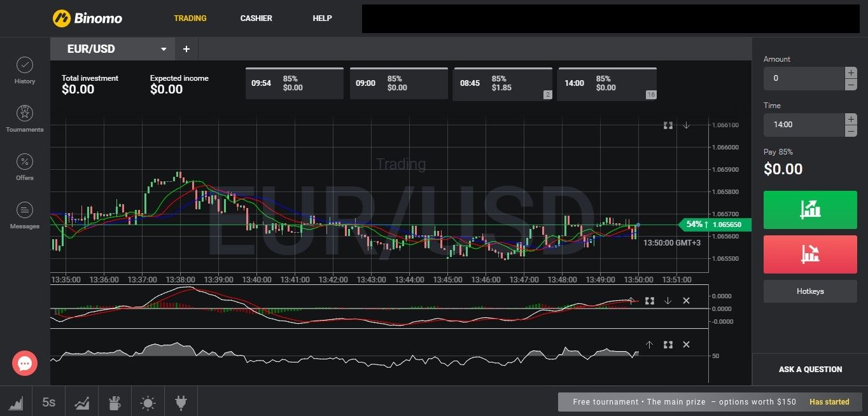Click the 13:50:00 GMT+3 time label

tap(672, 242)
